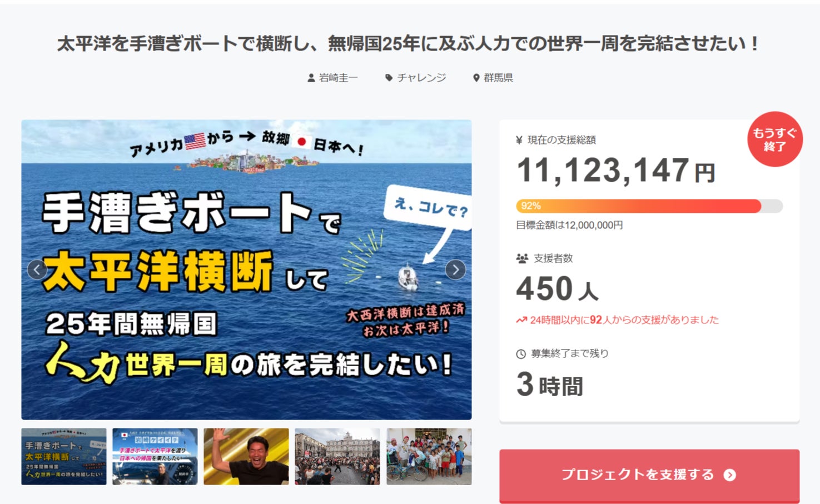Select the thumbnail of group with bicycle
820x504 pixels.
click(x=429, y=457)
